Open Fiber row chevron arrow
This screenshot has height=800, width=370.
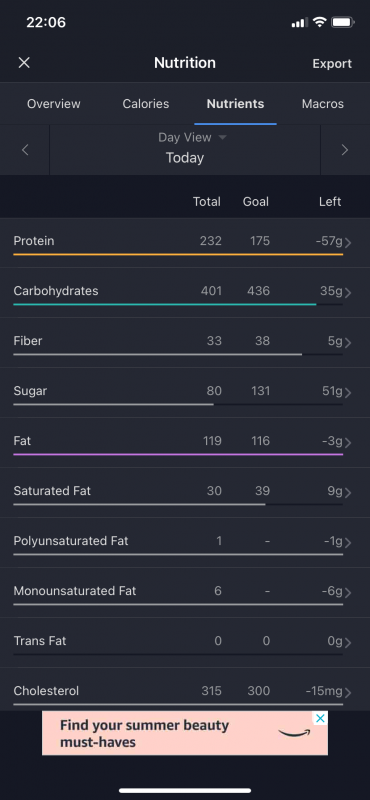tap(348, 343)
